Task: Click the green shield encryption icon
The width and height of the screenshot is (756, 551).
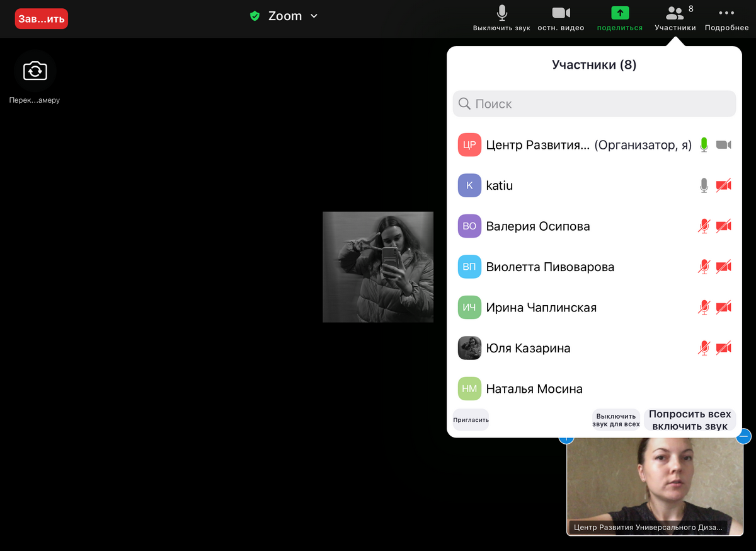Action: click(x=255, y=16)
